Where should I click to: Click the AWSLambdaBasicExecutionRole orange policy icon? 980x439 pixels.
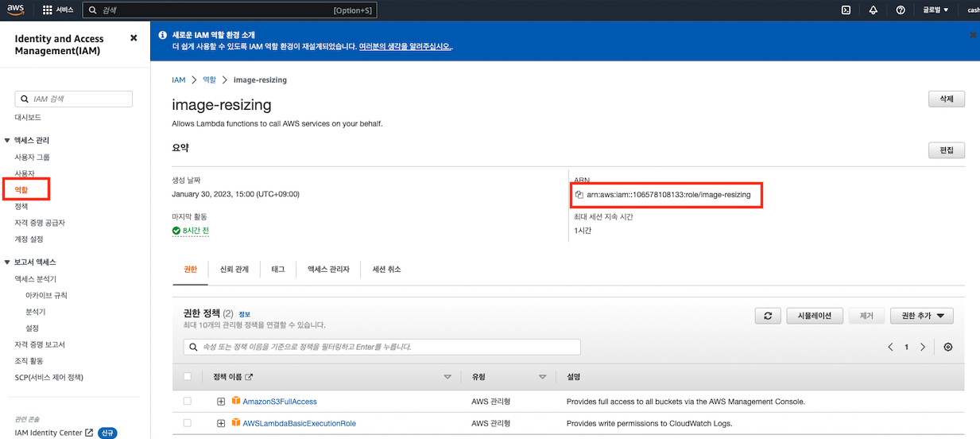[235, 423]
